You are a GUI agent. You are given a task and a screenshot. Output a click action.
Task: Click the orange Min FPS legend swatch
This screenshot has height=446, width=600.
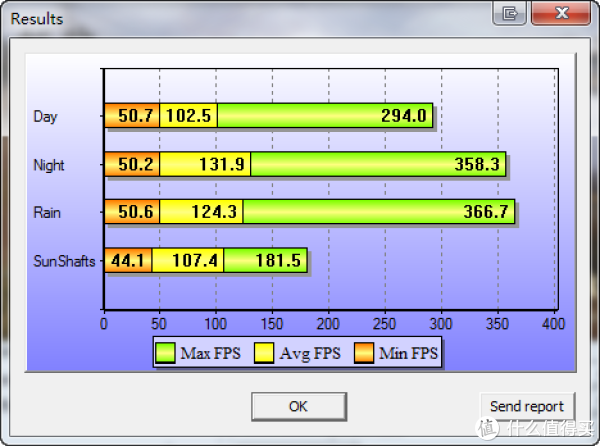click(x=364, y=352)
